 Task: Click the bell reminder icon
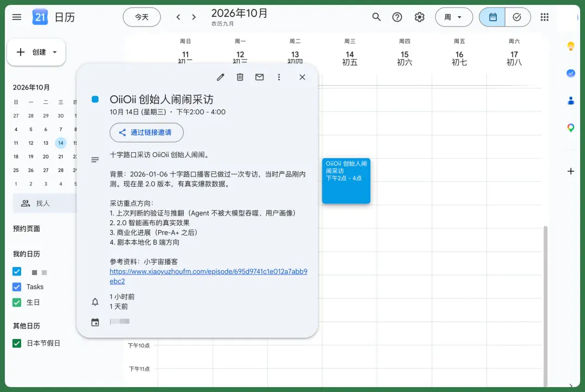pos(95,302)
